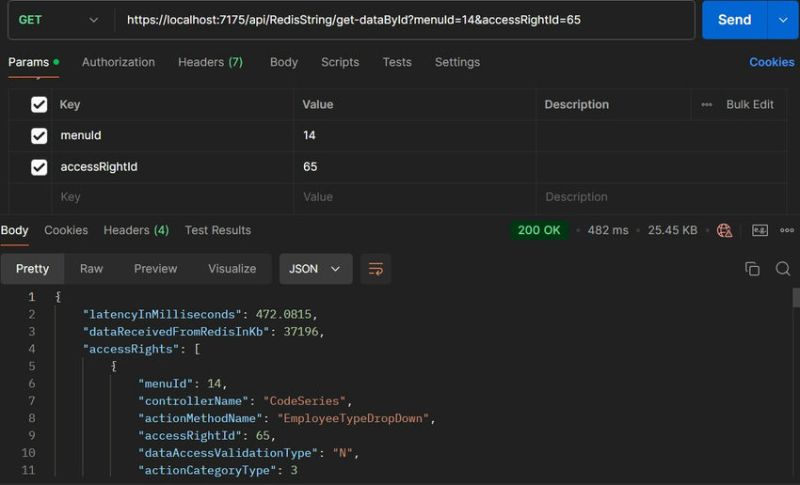The image size is (800, 485).
Task: Click the Bulk Edit button
Action: click(749, 105)
